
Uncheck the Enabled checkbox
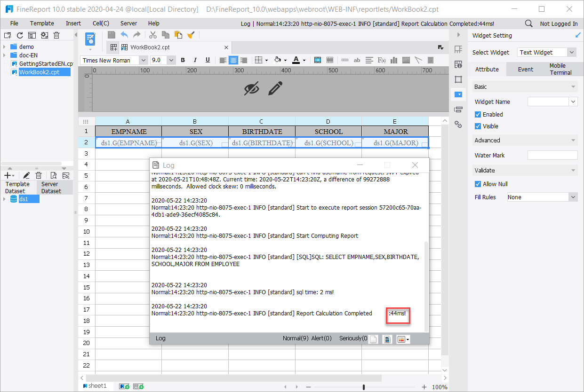[x=478, y=114]
